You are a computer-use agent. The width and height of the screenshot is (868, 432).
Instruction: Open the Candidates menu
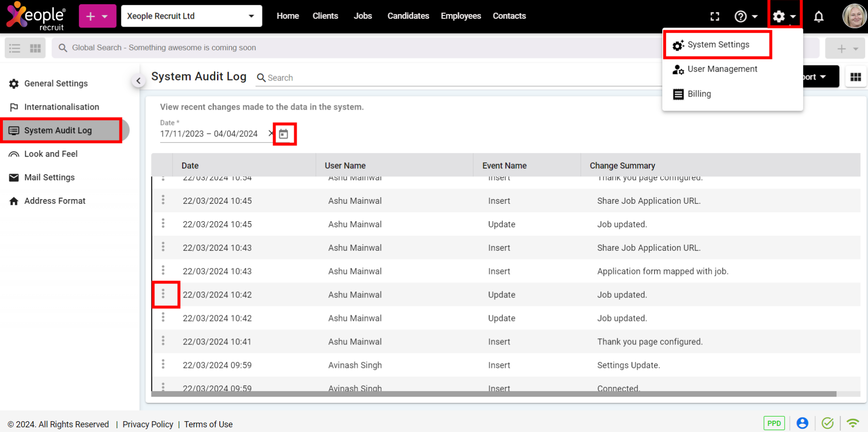point(408,16)
